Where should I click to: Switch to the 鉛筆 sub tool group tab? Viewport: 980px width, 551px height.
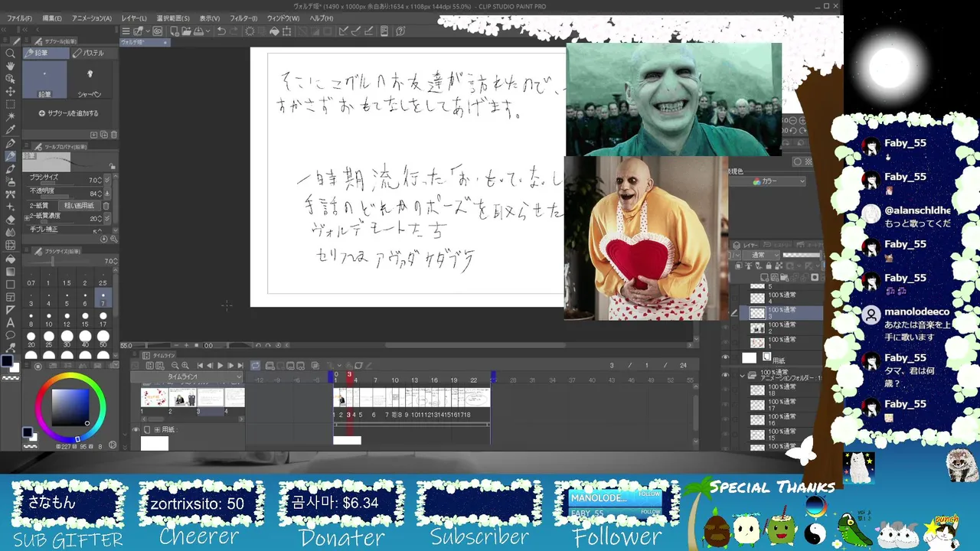tap(46, 53)
